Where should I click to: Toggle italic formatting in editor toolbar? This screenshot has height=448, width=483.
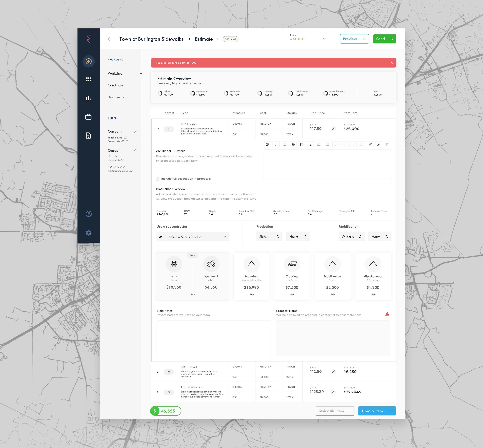point(276,144)
